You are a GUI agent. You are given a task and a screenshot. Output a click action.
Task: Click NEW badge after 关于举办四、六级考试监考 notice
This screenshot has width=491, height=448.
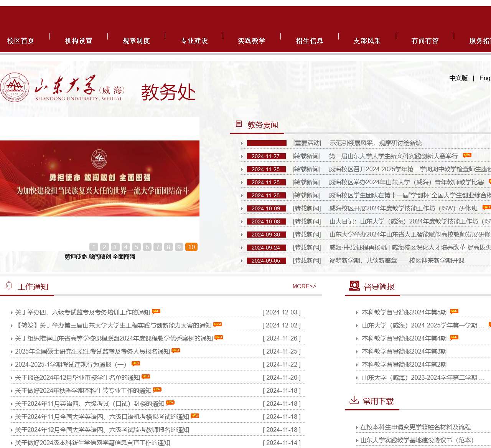tap(156, 311)
